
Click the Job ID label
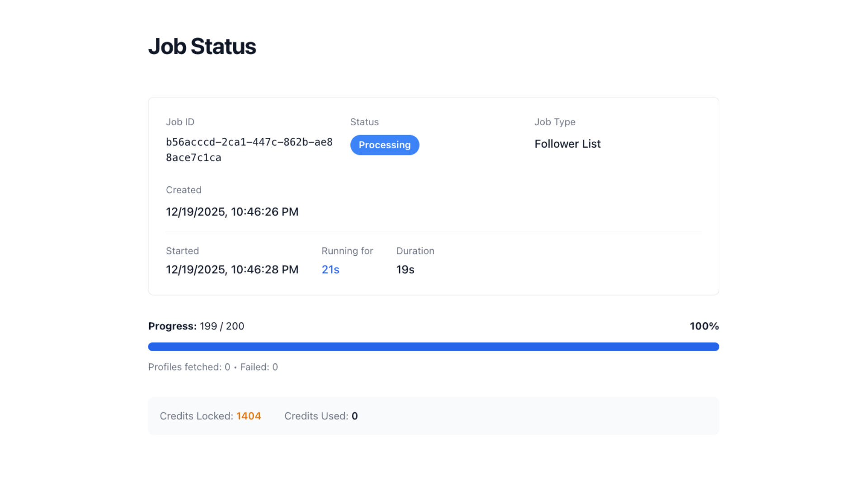coord(180,122)
